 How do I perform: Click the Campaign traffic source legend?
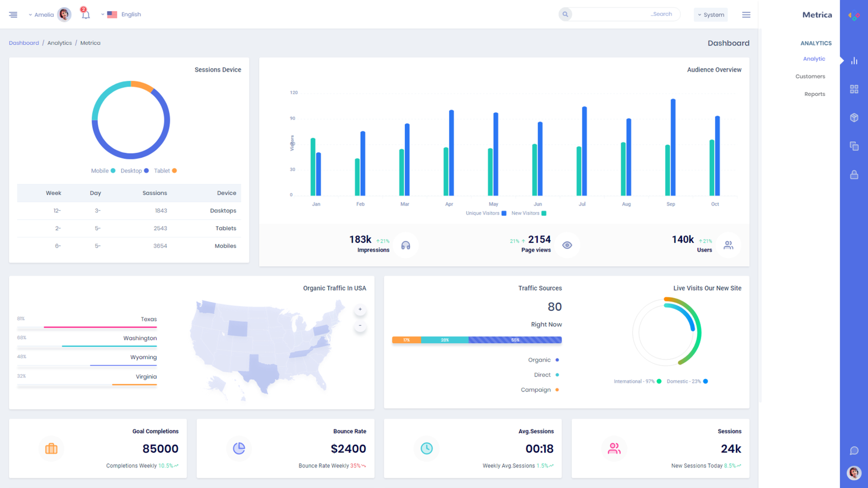(540, 390)
